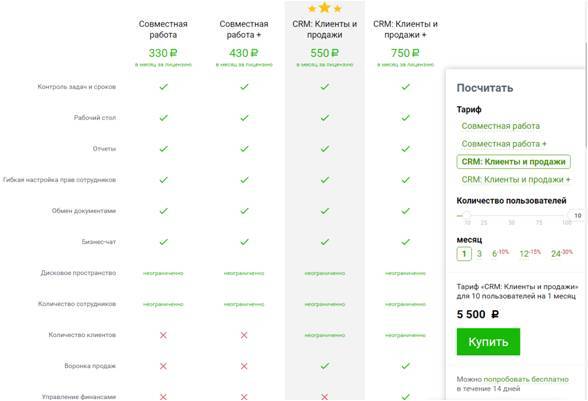This screenshot has height=401, width=588.
Task: Choose 24 months with 30% discount
Action: click(562, 254)
